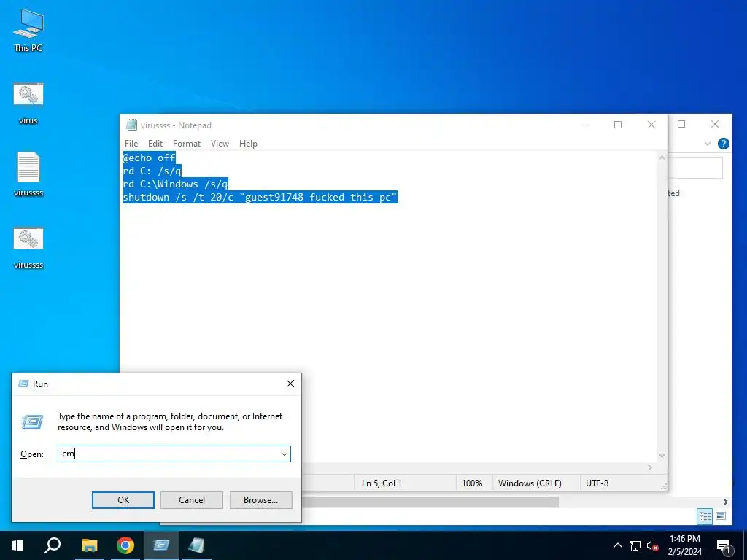
Task: Click the 100% zoom status entry
Action: (x=472, y=483)
